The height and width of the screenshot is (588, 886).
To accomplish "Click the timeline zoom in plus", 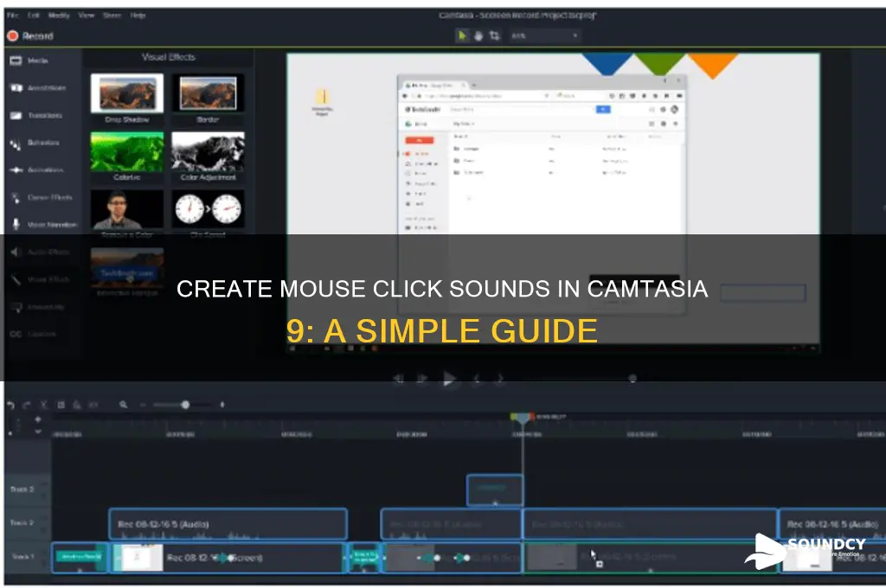I will (x=222, y=405).
